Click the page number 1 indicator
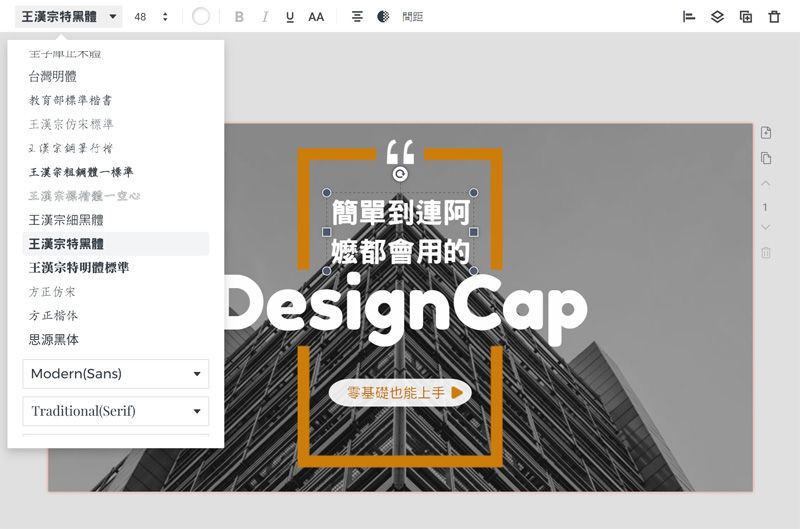 765,207
